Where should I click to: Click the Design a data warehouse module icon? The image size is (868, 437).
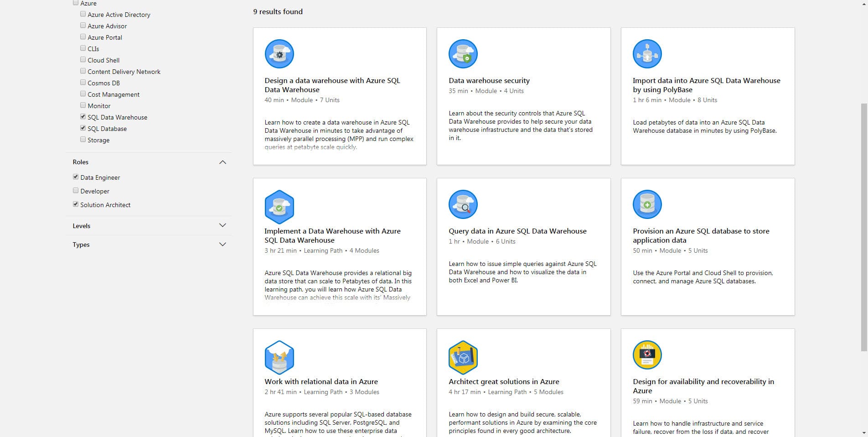[279, 54]
